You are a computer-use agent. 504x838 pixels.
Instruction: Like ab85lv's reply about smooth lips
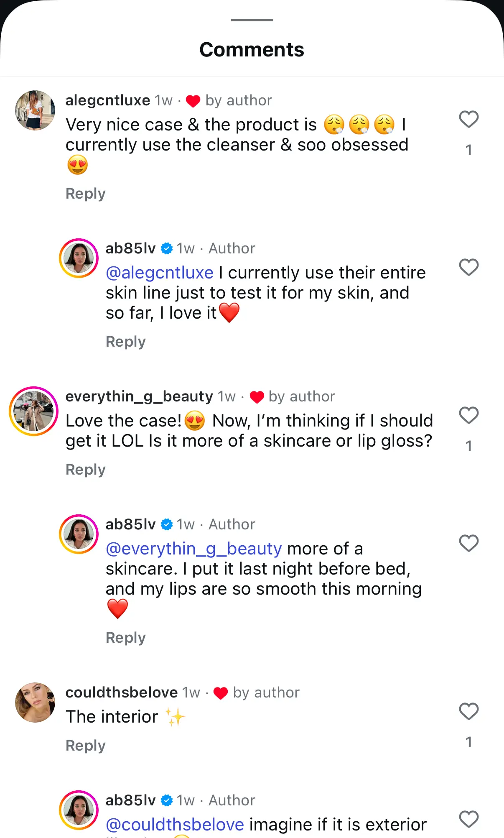coord(468,543)
